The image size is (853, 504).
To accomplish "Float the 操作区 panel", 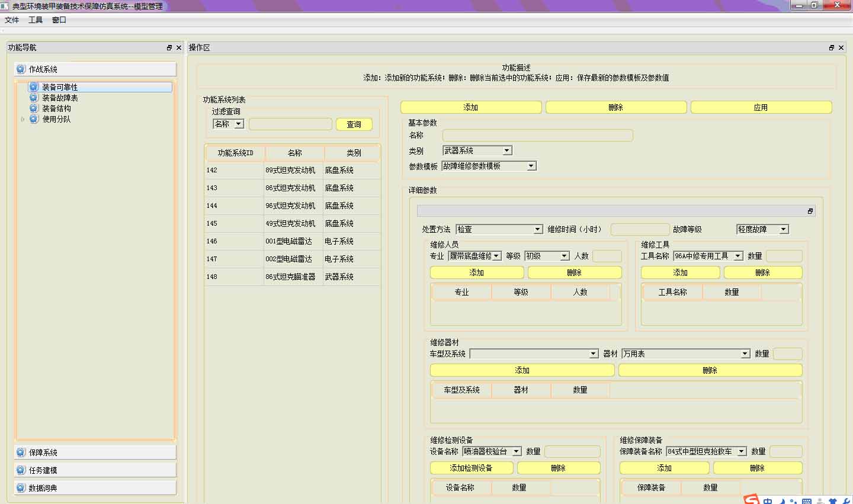I will pos(832,48).
